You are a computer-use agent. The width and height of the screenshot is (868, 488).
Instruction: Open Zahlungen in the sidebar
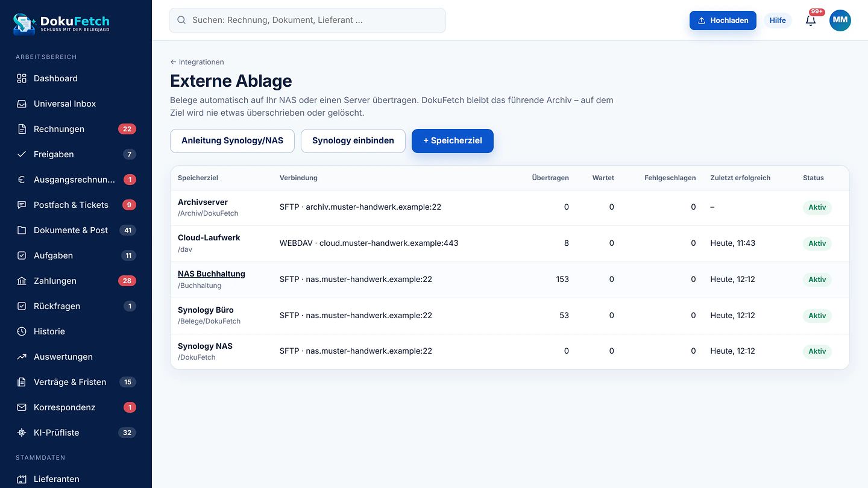76,281
